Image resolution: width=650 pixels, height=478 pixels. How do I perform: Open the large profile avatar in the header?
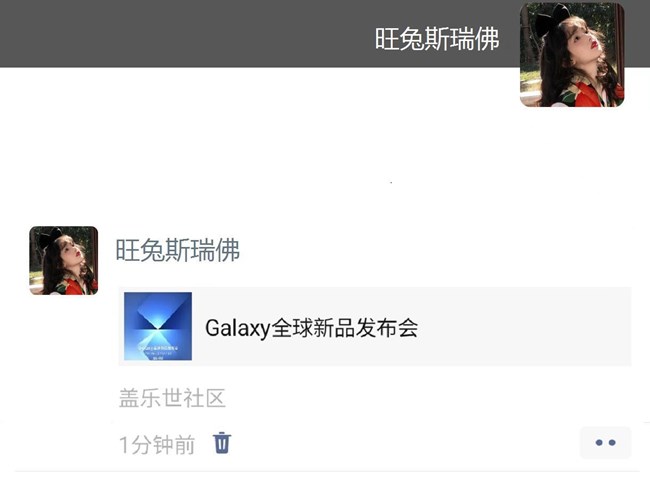point(572,55)
